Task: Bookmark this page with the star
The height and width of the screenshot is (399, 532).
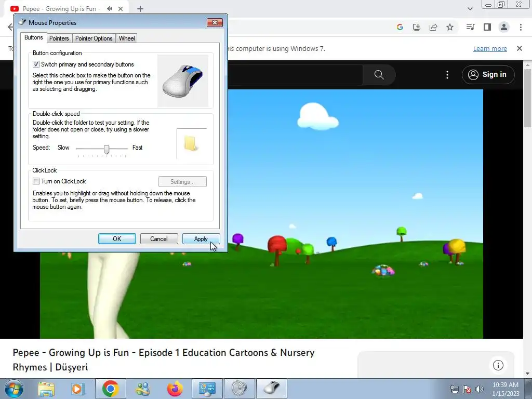Action: tap(450, 27)
